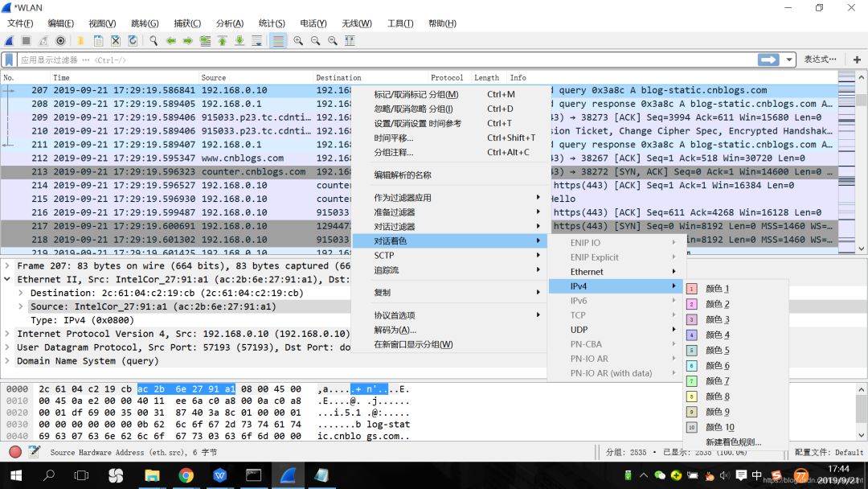Stop the running capture
The width and height of the screenshot is (868, 489).
click(26, 40)
